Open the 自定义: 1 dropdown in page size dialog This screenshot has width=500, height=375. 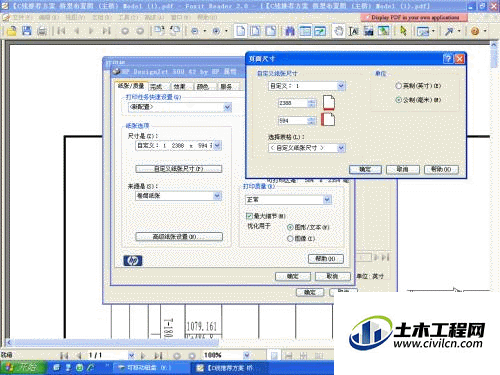point(341,86)
